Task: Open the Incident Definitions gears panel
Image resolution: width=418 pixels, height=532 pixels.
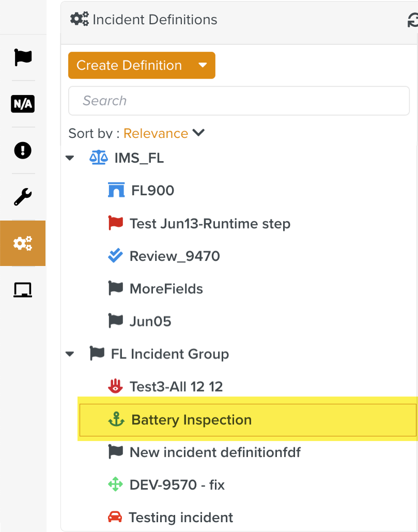Action: point(23,243)
